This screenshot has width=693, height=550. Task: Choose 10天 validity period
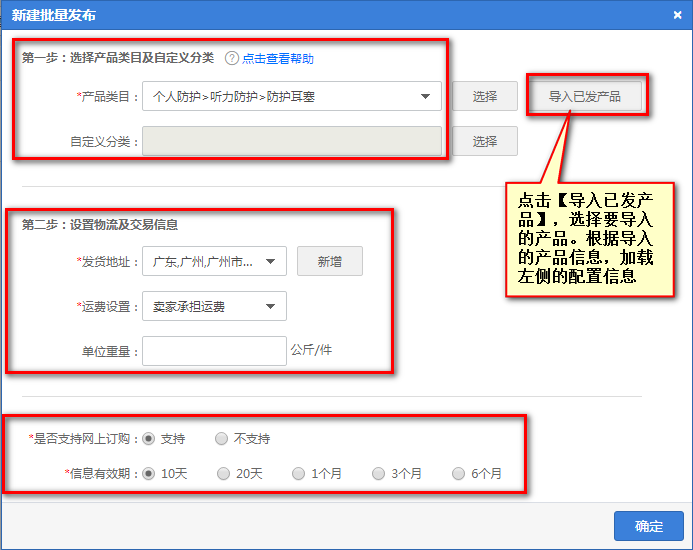tap(148, 474)
